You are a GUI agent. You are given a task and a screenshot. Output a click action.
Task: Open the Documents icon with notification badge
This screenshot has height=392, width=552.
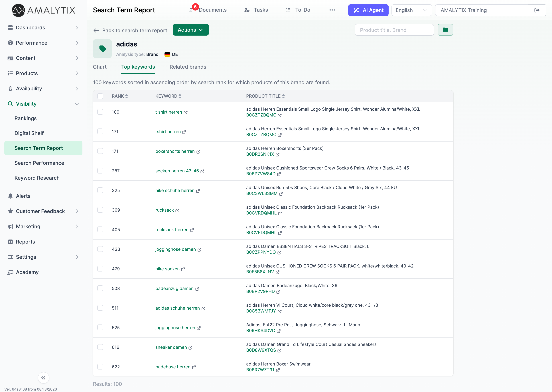[x=190, y=10]
